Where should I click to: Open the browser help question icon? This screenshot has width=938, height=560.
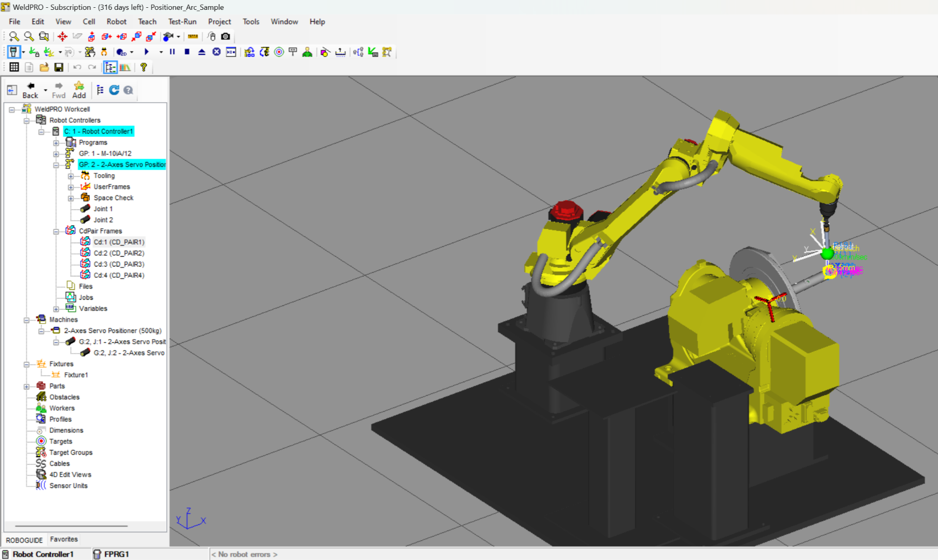click(x=128, y=90)
